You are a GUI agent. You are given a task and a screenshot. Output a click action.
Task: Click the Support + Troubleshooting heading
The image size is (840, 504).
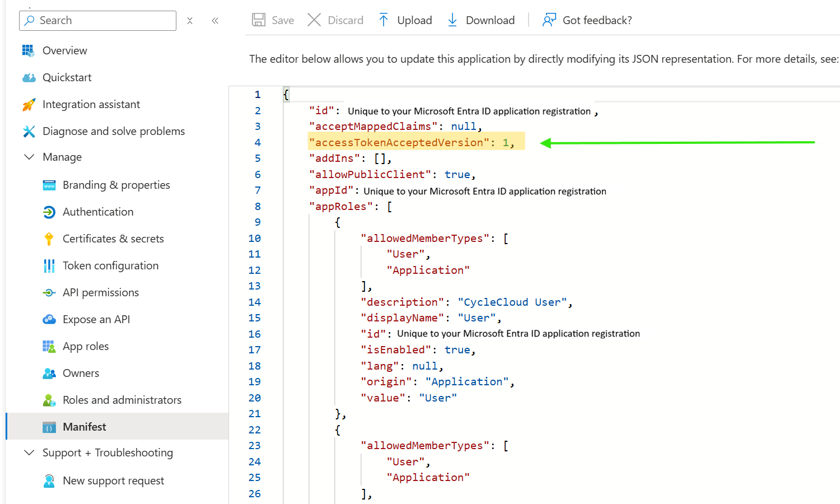[x=108, y=452]
